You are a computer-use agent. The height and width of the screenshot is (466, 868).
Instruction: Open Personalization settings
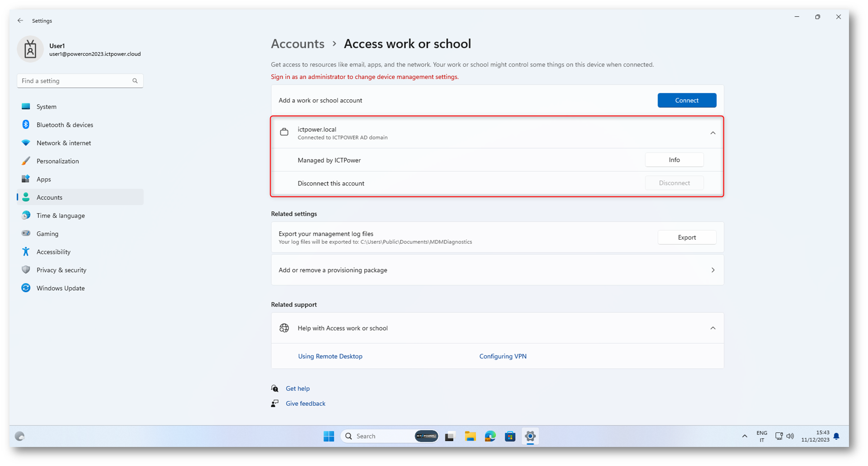tap(80, 161)
